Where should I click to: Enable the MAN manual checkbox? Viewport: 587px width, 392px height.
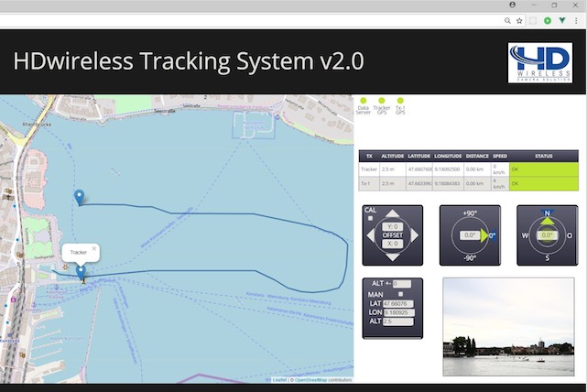tap(400, 294)
